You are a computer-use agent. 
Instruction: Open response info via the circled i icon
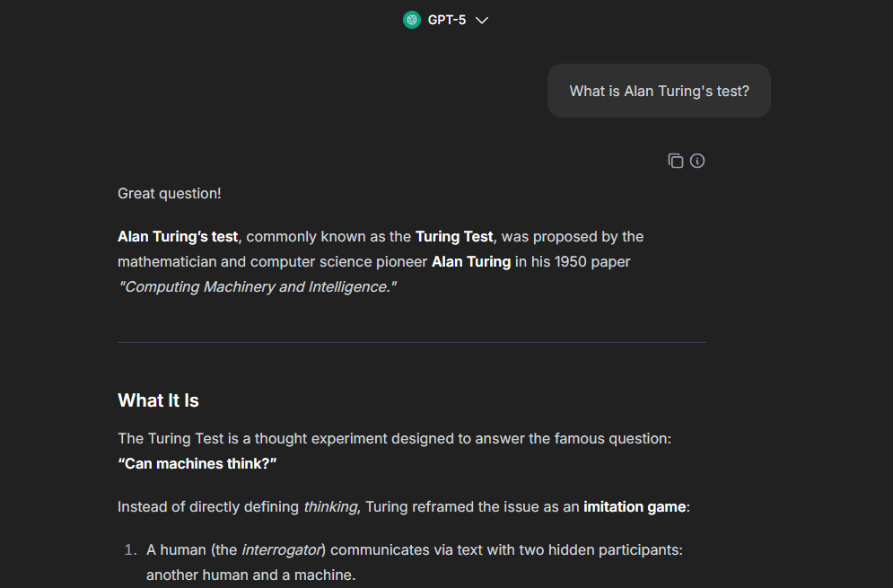coord(697,161)
